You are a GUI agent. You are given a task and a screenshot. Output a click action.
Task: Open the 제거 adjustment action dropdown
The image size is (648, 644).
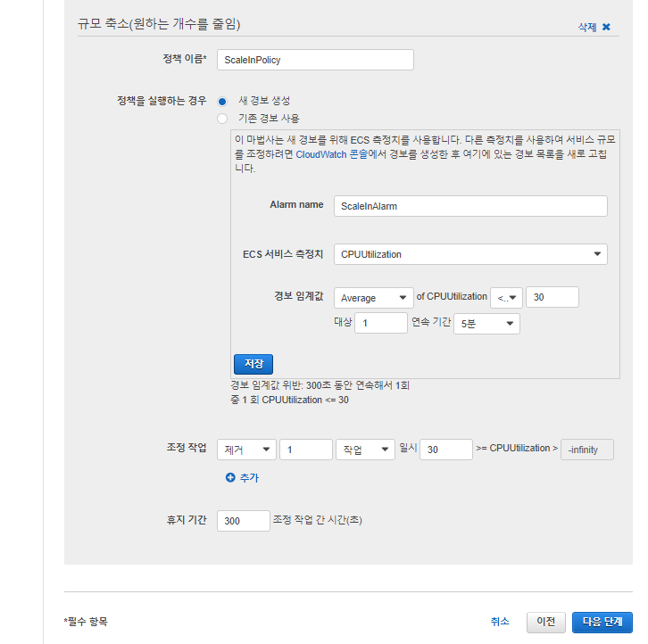tap(246, 450)
